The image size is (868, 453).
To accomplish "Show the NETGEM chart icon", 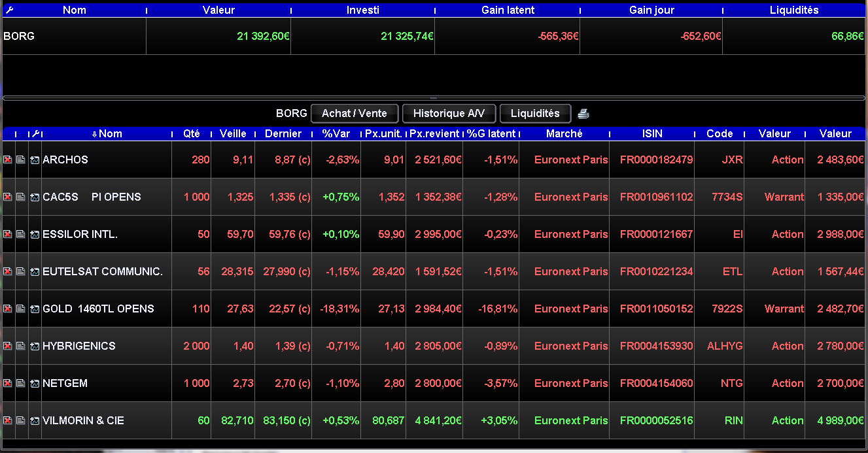I will point(35,383).
